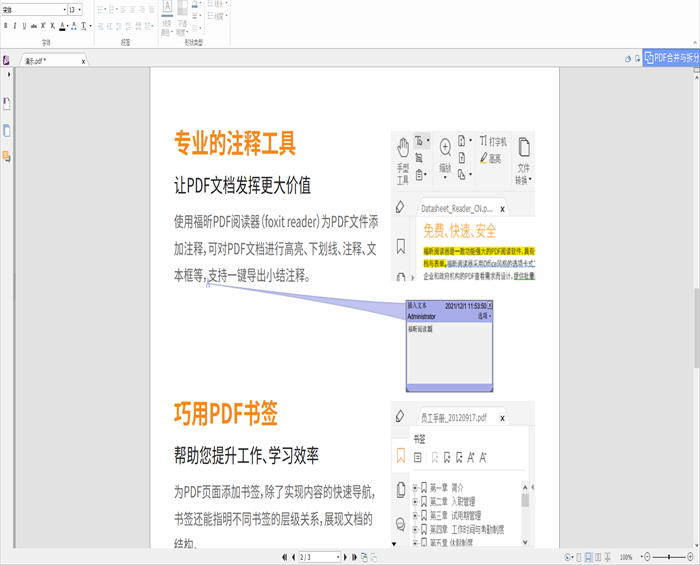
Task: Toggle strikethrough (abc) formatting
Action: point(33,26)
